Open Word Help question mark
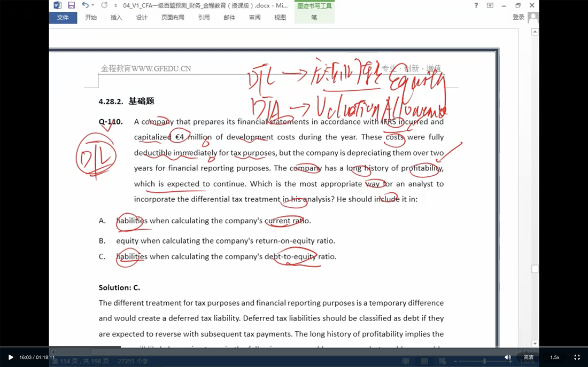Image resolution: width=588 pixels, height=367 pixels. (476, 5)
